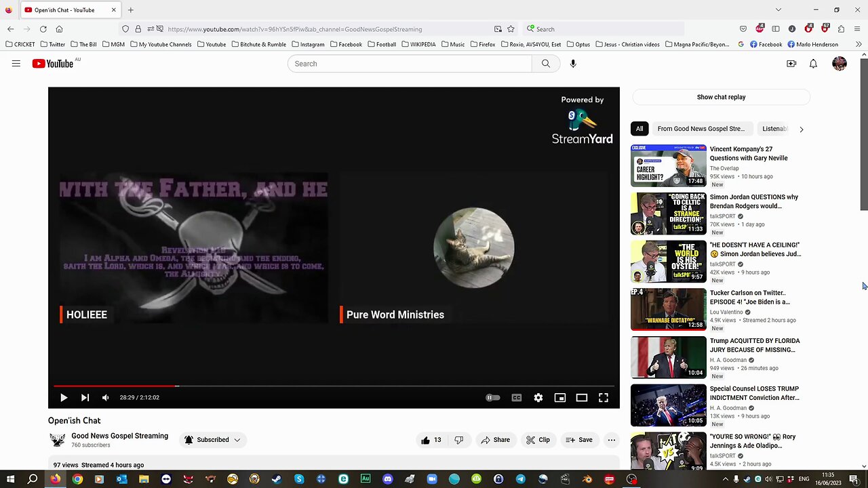
Task: Open the My Youtube Channels bookmarks folder
Action: click(161, 44)
